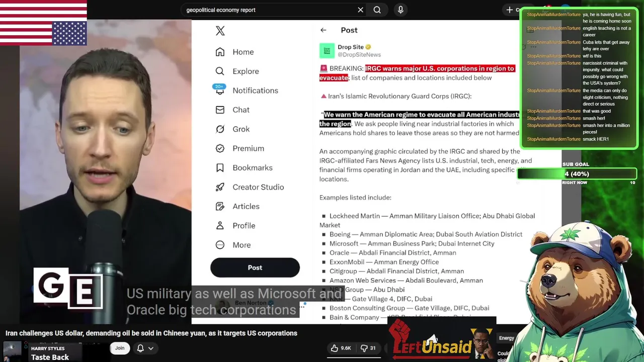
Task: Select the Home menu label
Action: 243,52
